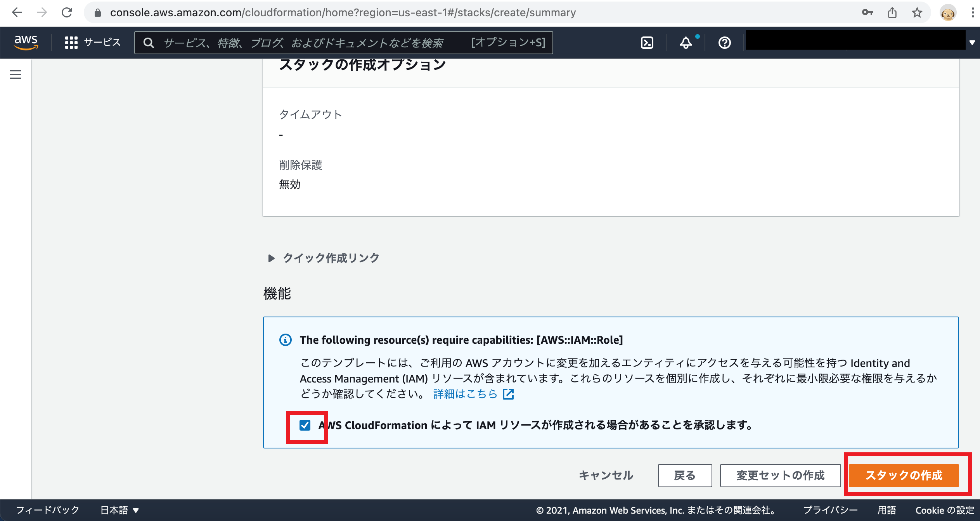Image resolution: width=980 pixels, height=521 pixels.
Task: Open the help question mark icon
Action: 724,43
